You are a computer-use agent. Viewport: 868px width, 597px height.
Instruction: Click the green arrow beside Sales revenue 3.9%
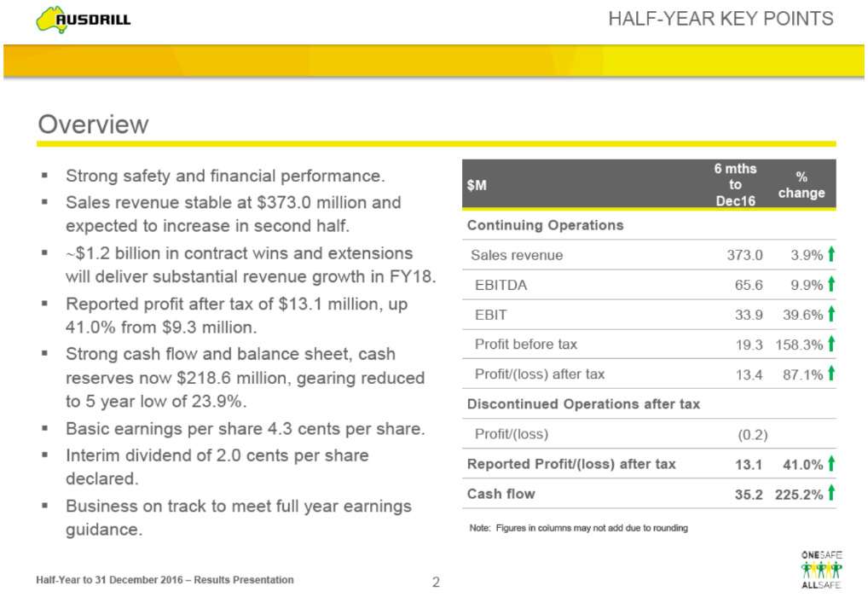point(831,255)
